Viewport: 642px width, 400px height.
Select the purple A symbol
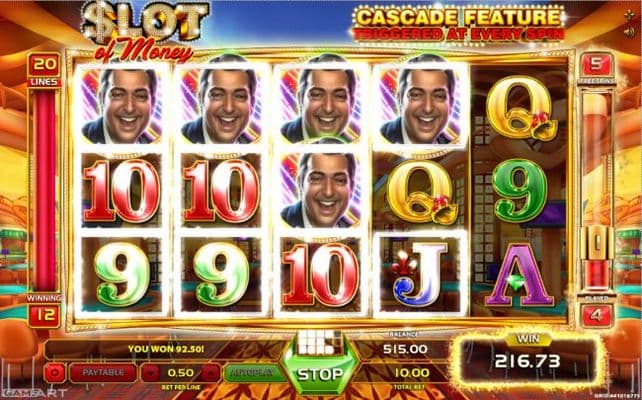click(x=519, y=275)
